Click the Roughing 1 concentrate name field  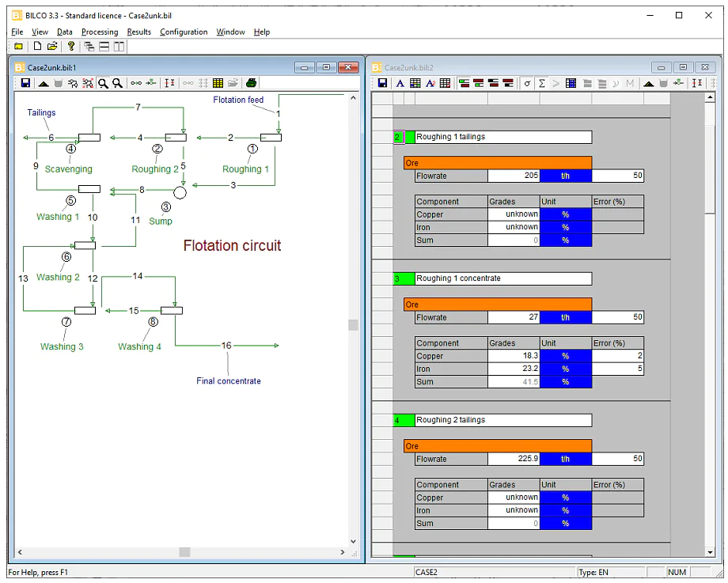coord(503,278)
